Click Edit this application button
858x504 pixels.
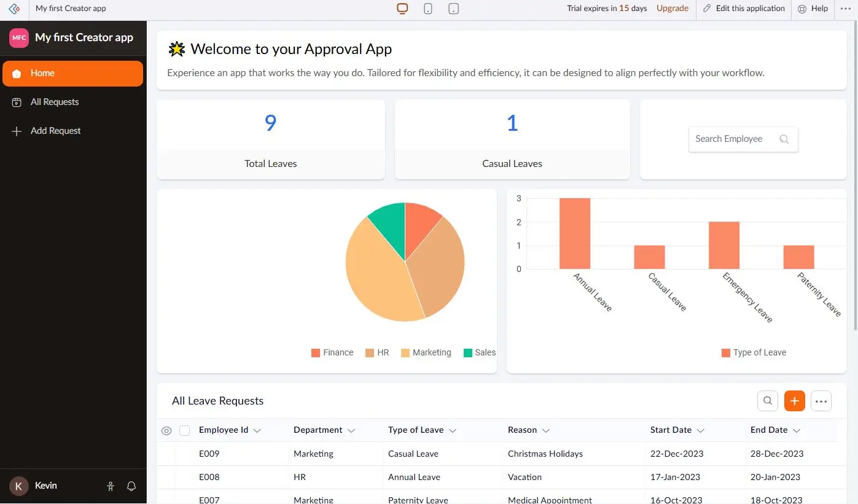point(744,9)
